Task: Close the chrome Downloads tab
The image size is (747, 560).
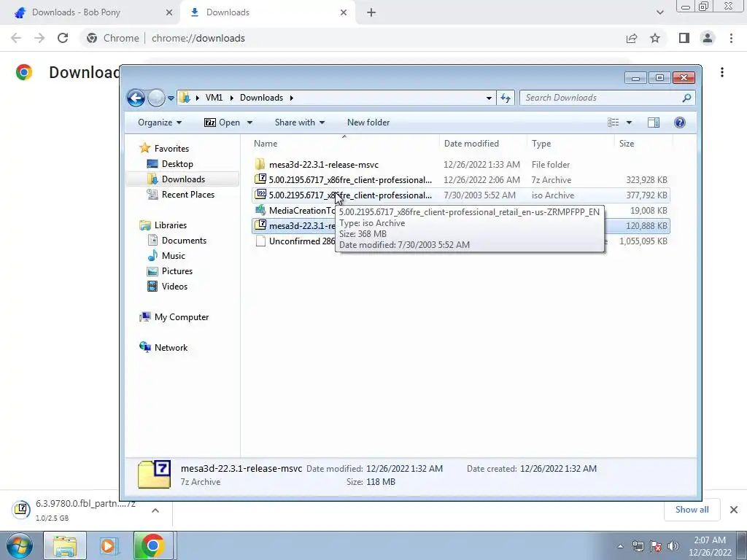Action: click(x=344, y=13)
